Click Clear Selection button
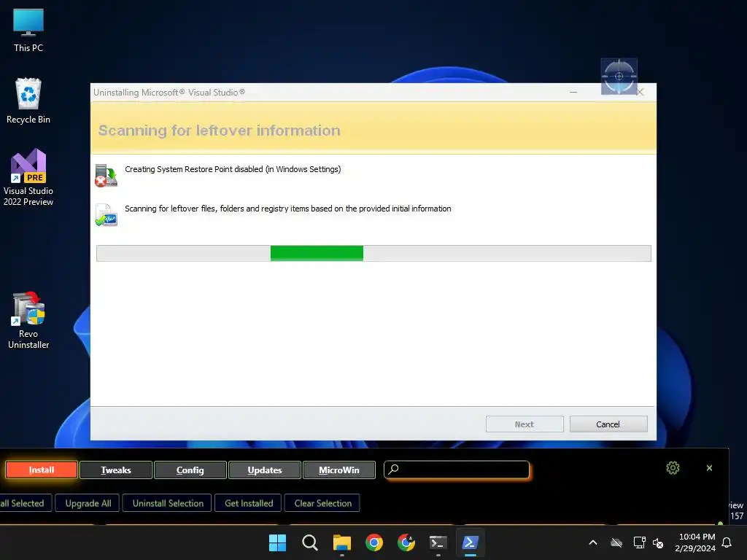 click(322, 503)
